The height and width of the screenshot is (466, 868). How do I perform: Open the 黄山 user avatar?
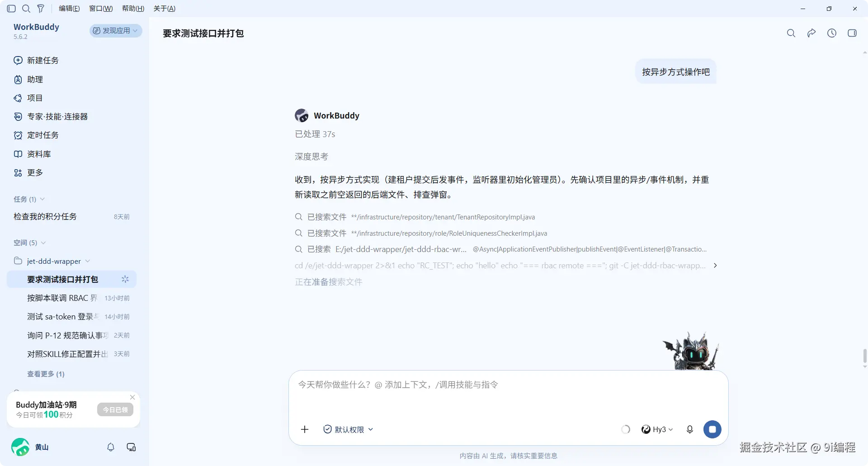coord(20,447)
